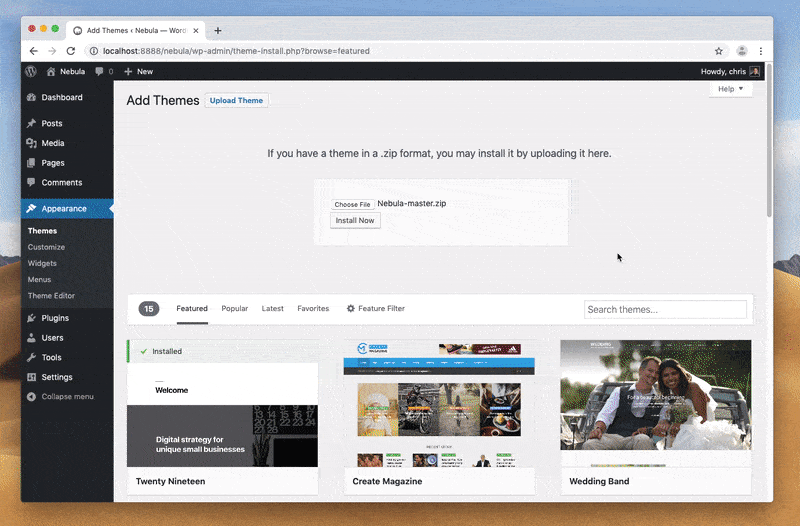Click the Add Themes page heading
This screenshot has height=526, width=800.
coord(163,101)
